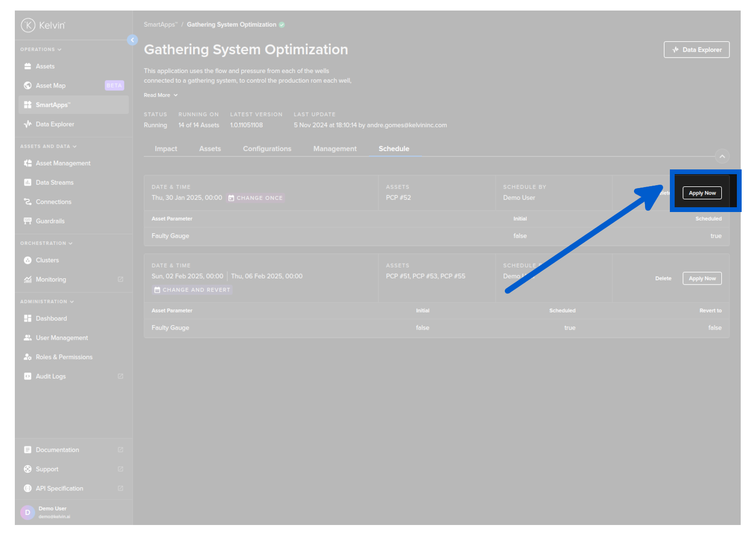Switch to the Configurations tab

pos(267,149)
